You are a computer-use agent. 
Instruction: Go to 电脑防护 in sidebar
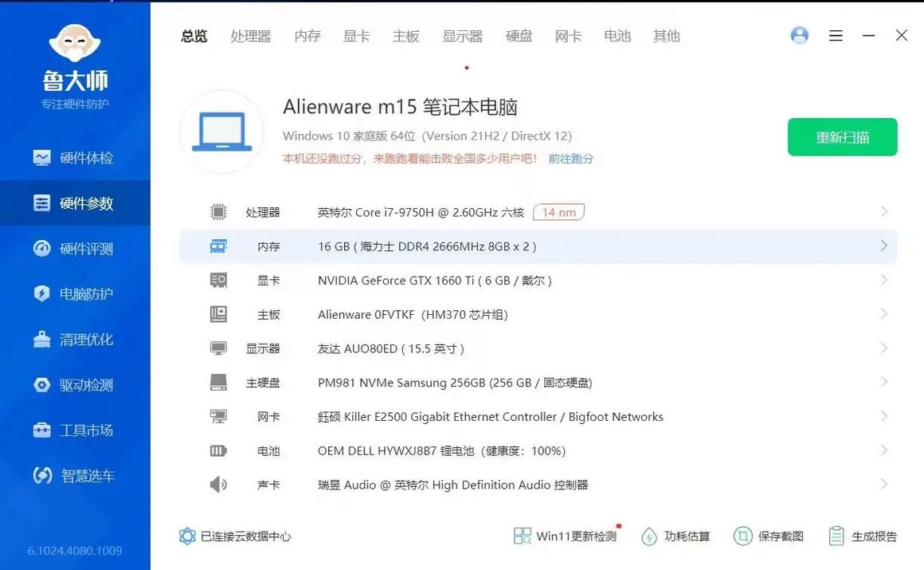[75, 294]
